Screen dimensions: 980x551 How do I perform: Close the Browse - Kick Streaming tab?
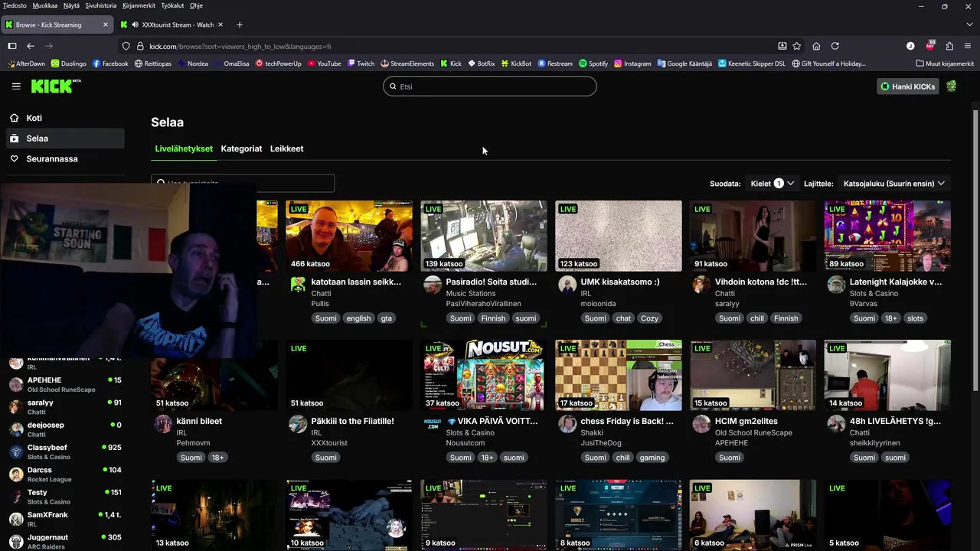tap(106, 24)
